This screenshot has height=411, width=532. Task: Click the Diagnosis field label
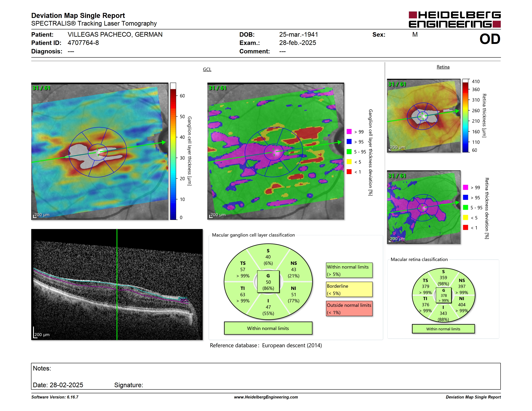(x=47, y=51)
